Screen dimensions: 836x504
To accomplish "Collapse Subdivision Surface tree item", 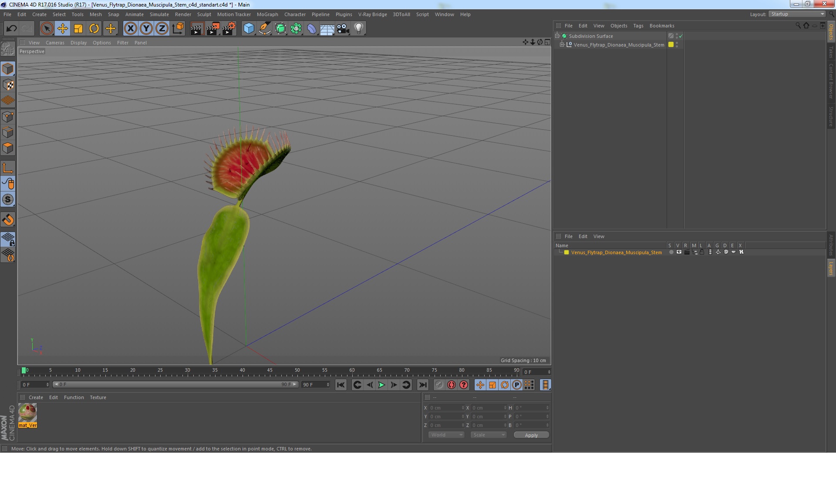I will [x=557, y=36].
